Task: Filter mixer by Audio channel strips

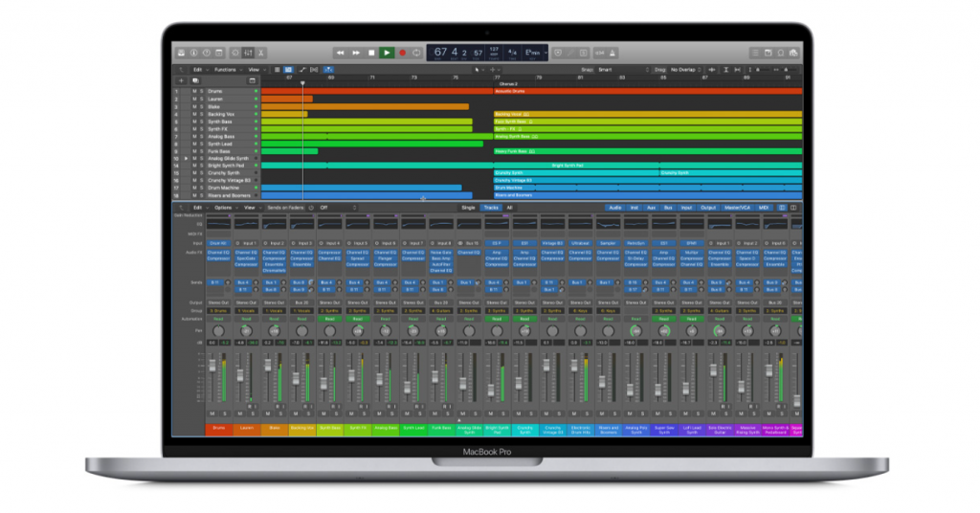Action: coord(613,207)
